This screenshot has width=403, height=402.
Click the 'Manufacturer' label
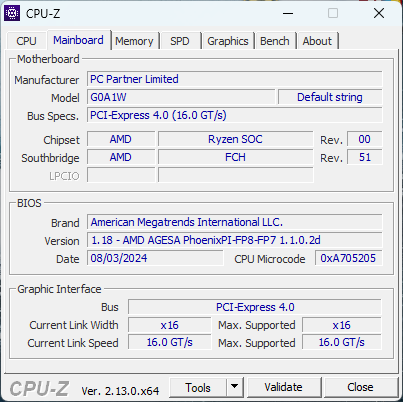(x=47, y=80)
